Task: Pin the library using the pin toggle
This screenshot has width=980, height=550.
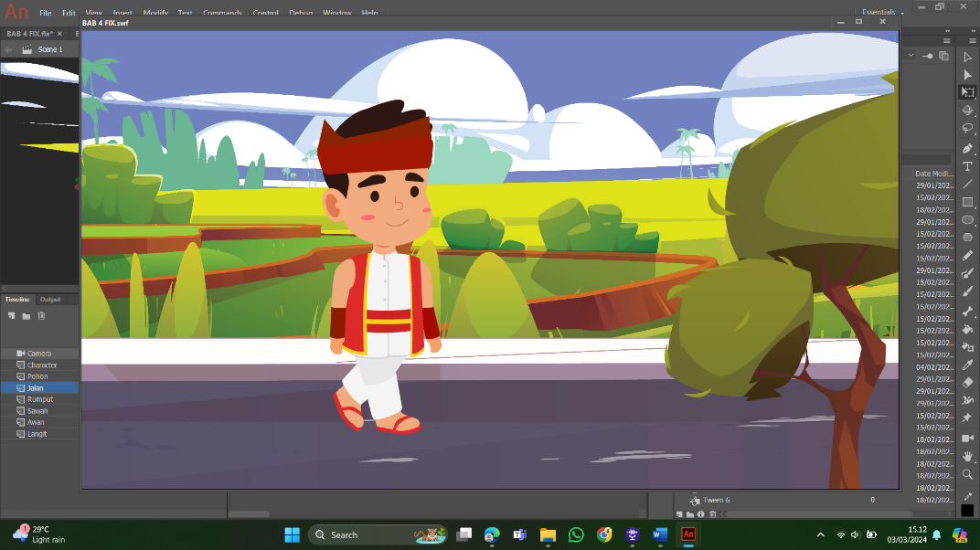Action: coord(928,56)
